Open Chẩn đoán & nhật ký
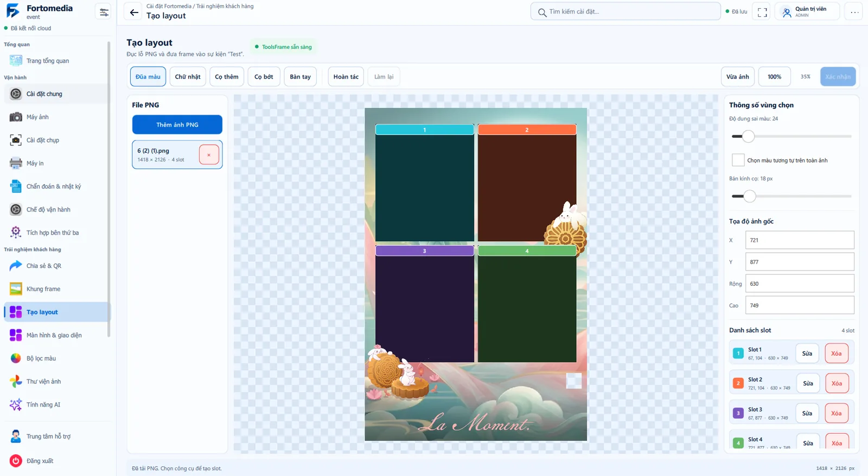 pyautogui.click(x=56, y=186)
